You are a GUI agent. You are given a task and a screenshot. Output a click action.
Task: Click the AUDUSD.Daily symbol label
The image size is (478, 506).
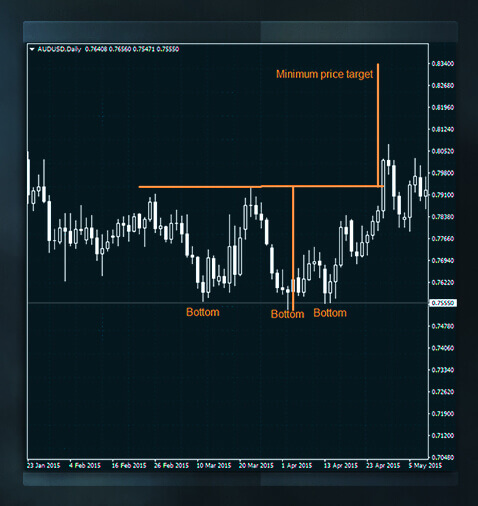(x=59, y=49)
